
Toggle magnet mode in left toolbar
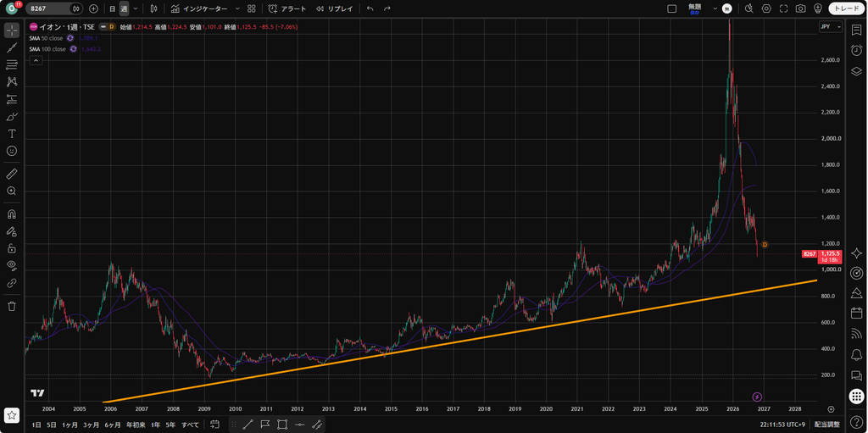(12, 214)
